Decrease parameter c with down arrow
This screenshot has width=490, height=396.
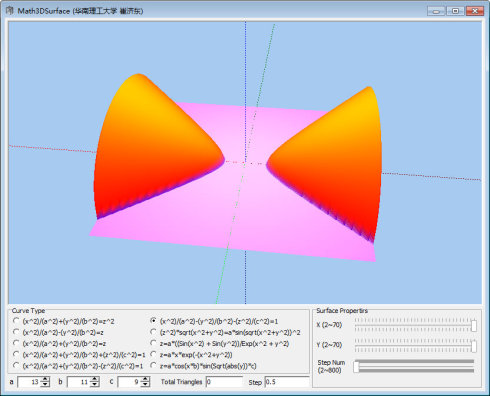coord(145,384)
